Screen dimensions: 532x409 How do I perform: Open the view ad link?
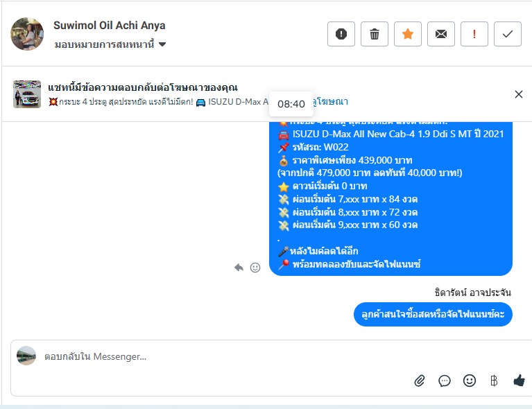[x=331, y=102]
